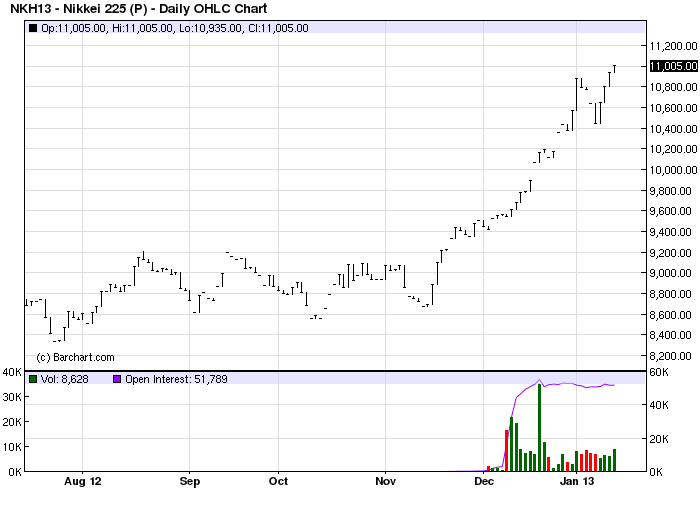Click the 'Open Interest: 51,789' label
Image resolution: width=700 pixels, height=512 pixels.
pos(176,379)
